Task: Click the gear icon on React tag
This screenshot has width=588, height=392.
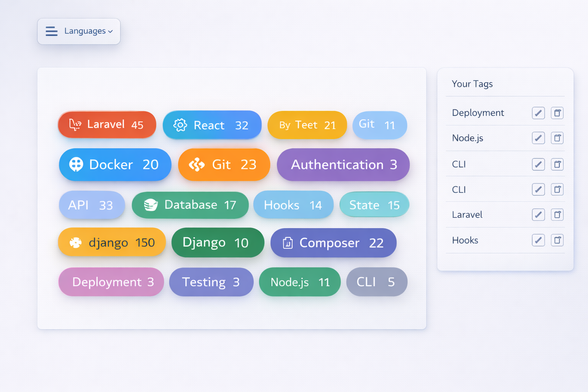Action: click(180, 125)
